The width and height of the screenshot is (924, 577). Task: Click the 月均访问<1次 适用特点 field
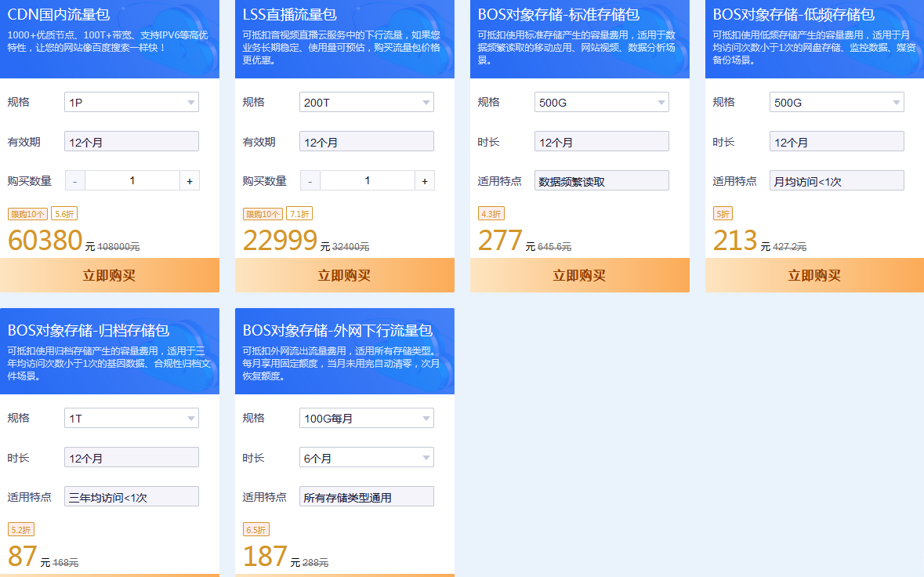(837, 180)
